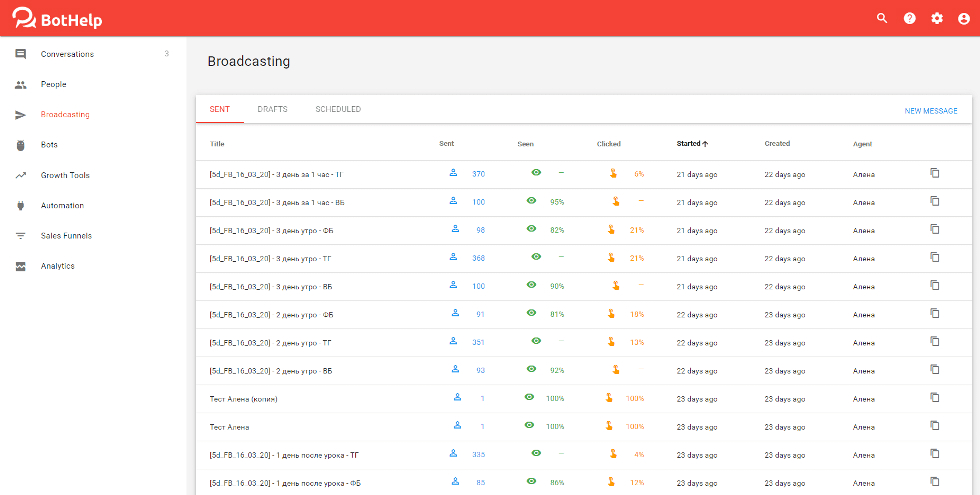Open the help question mark icon
The image size is (980, 495).
pyautogui.click(x=909, y=18)
